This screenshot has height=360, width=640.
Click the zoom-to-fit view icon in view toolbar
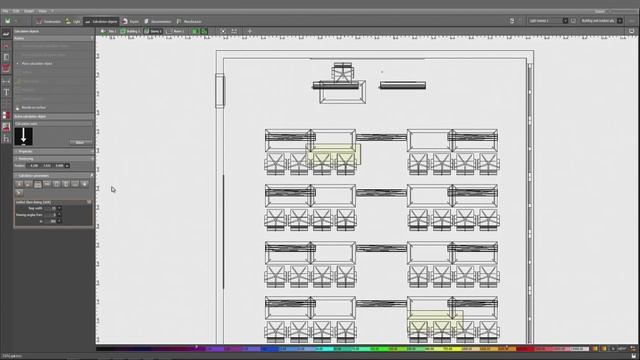(x=223, y=31)
